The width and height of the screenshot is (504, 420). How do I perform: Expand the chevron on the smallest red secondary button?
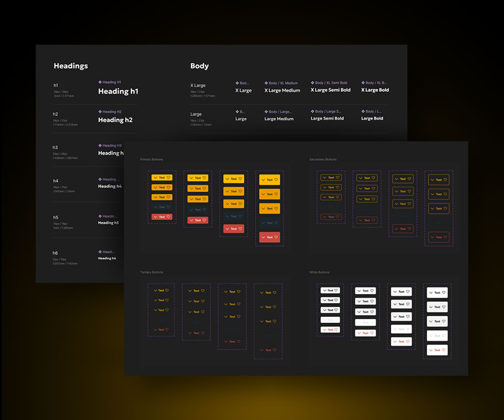click(324, 217)
